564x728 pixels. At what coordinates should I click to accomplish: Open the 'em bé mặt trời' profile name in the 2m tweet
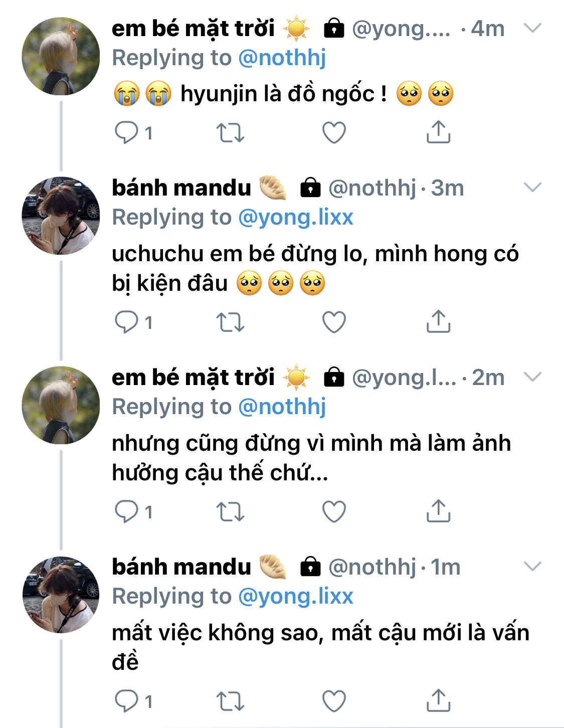[193, 378]
